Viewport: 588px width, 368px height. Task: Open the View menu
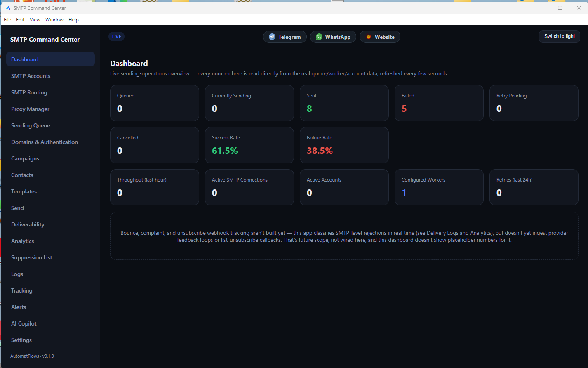coord(35,20)
